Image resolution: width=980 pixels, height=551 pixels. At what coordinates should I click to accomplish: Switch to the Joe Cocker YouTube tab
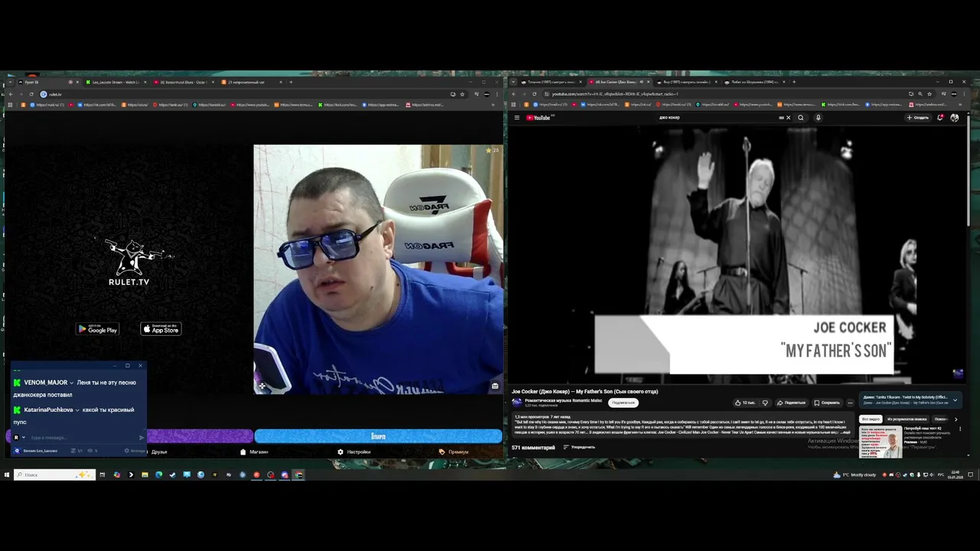point(619,82)
